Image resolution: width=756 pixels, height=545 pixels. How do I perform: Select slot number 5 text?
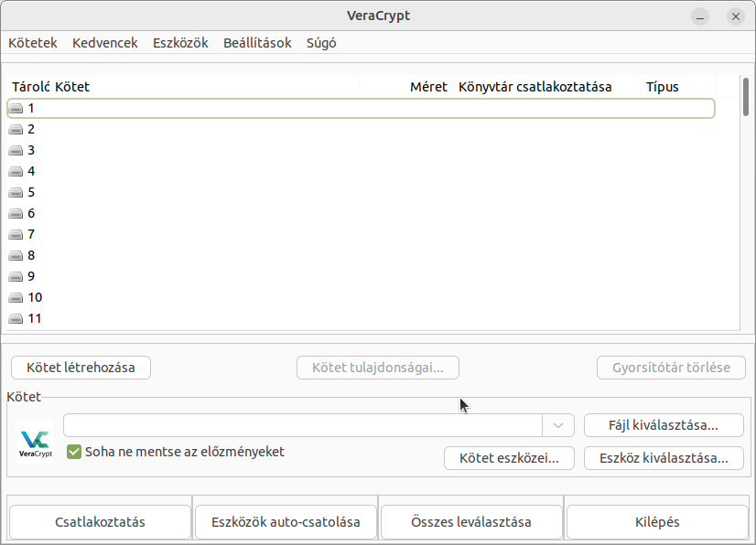click(31, 193)
